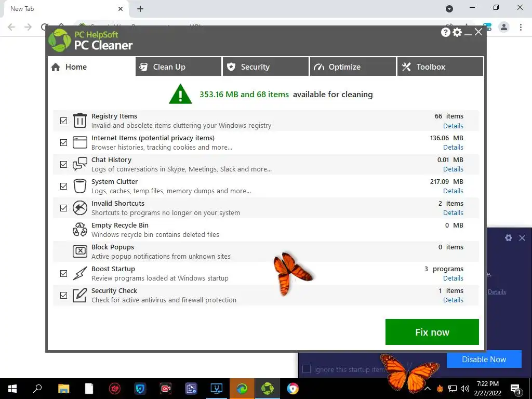Uncheck the Boost Startup checkbox

point(63,273)
